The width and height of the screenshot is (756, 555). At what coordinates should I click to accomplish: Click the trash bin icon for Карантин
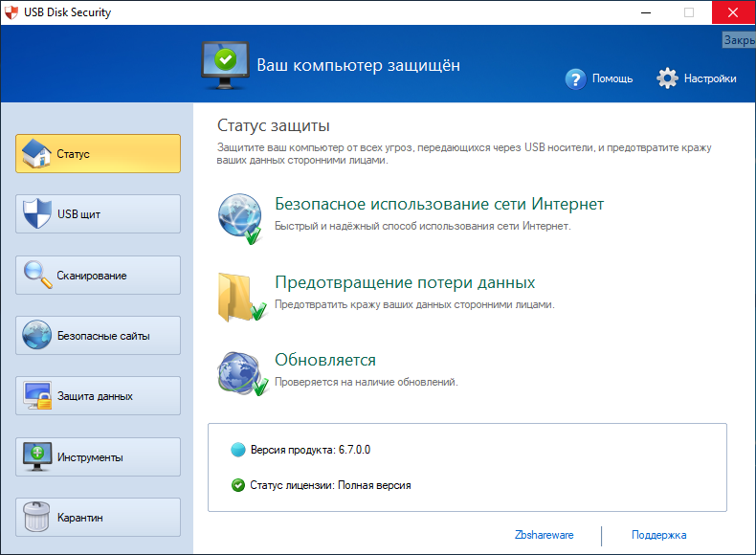36,517
